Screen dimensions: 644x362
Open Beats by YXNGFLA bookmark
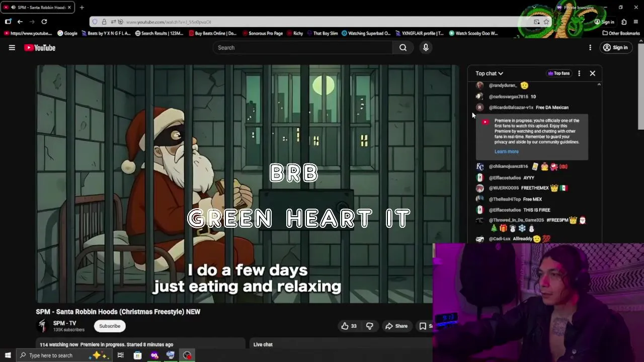106,33
